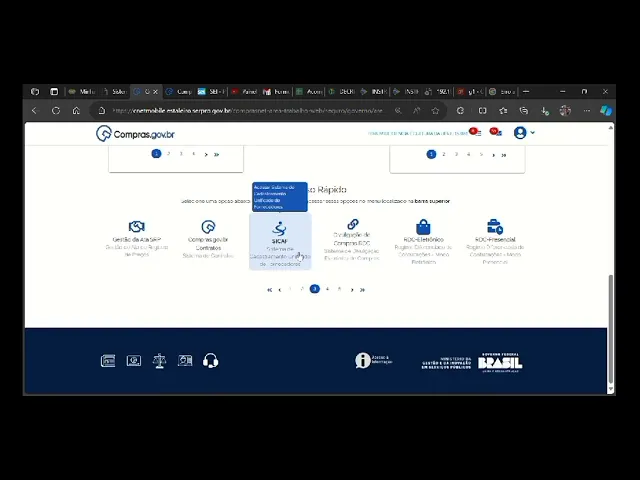Click the read aloud icon in address bar

coord(417,111)
